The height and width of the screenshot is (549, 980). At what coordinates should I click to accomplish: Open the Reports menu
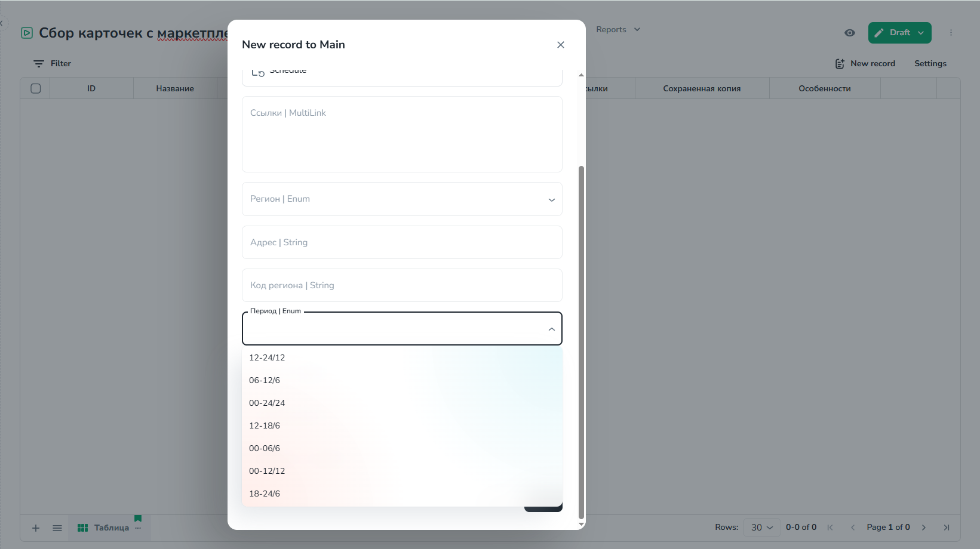click(x=618, y=30)
